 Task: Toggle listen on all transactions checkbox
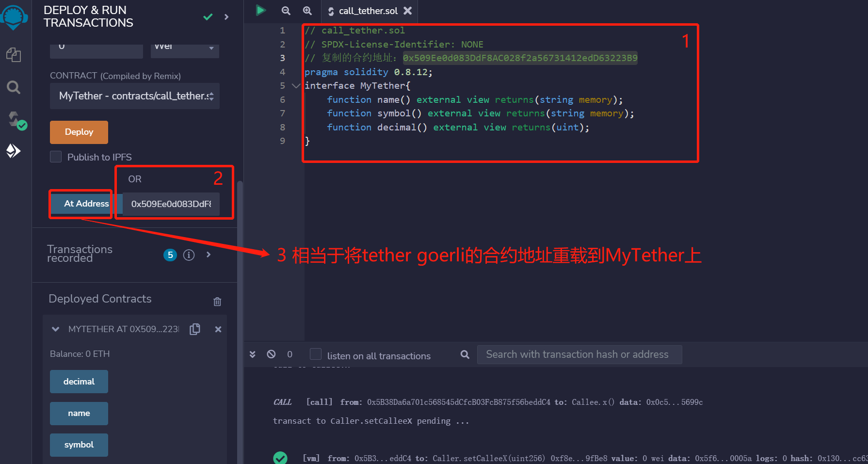pyautogui.click(x=316, y=354)
